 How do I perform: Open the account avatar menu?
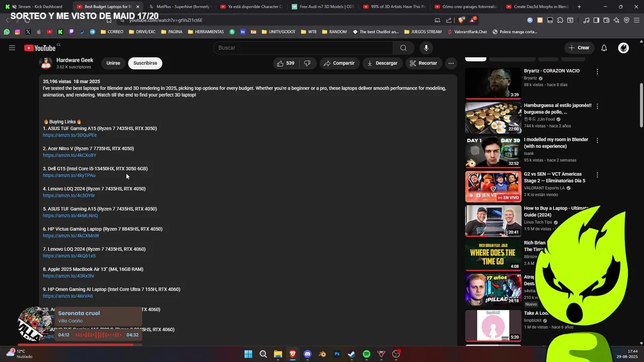pos(623,48)
